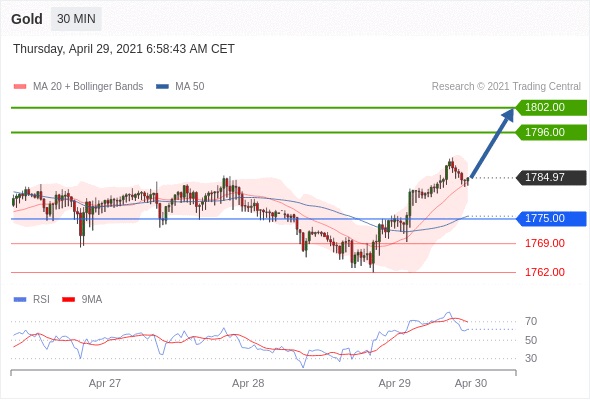Select the 1796.00 resistance price tag

(551, 132)
